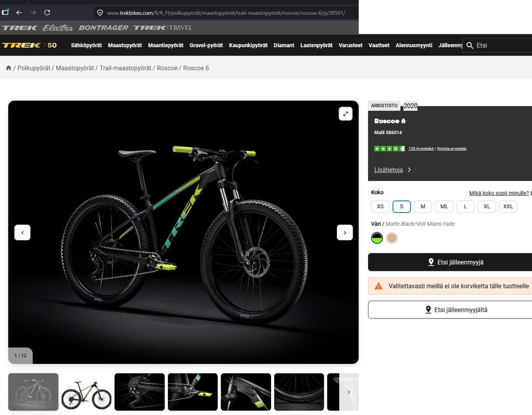
Task: Open the Diamant menu
Action: 284,45
